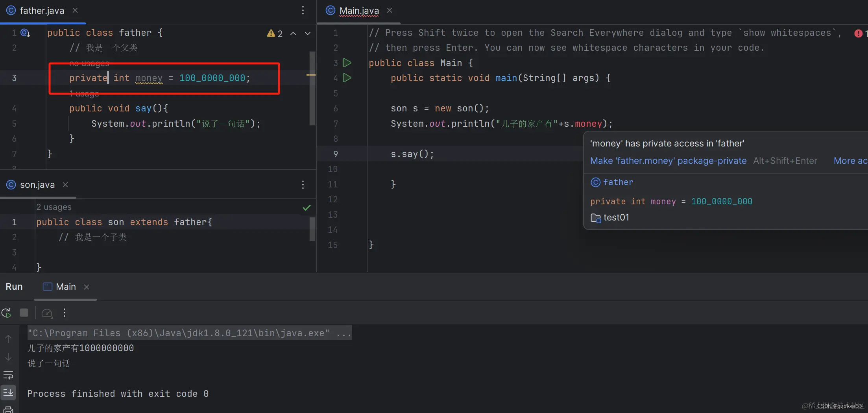Toggle scroll to end in the console
Image resolution: width=868 pixels, height=413 pixels.
[x=8, y=392]
